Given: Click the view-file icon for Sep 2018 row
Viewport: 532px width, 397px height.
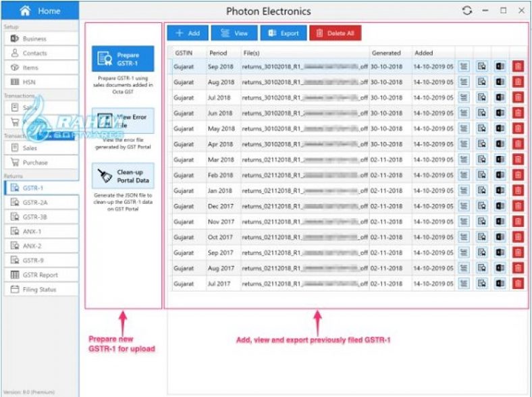Looking at the screenshot, I should [x=482, y=66].
